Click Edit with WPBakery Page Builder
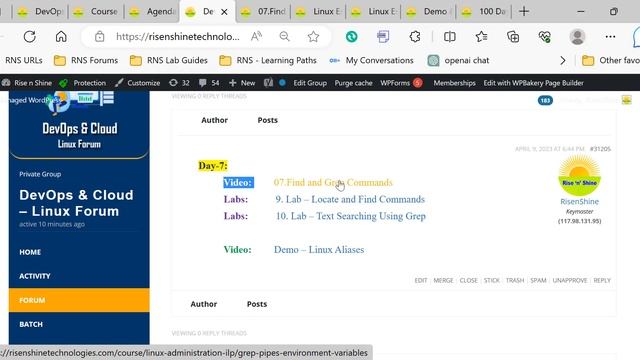640x360 pixels. 533,83
